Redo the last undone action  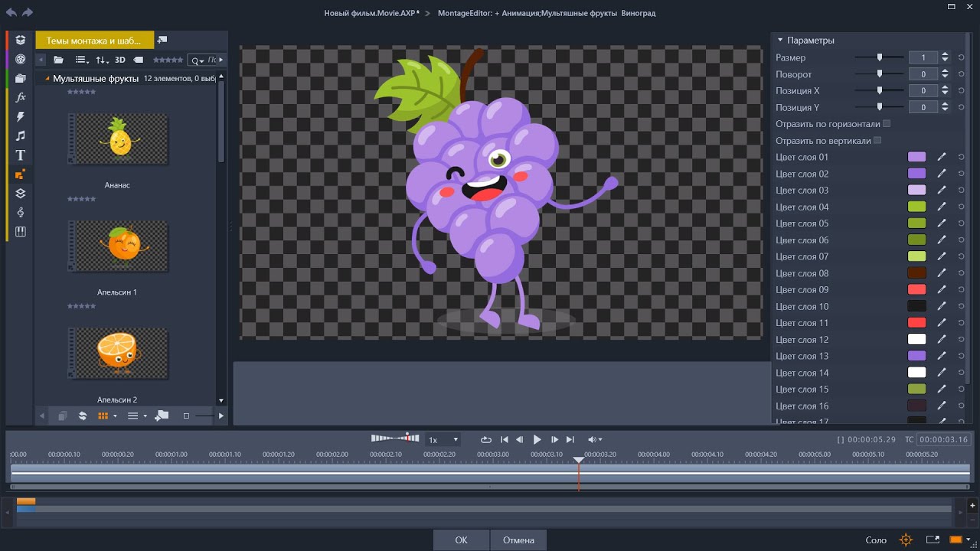pos(28,13)
